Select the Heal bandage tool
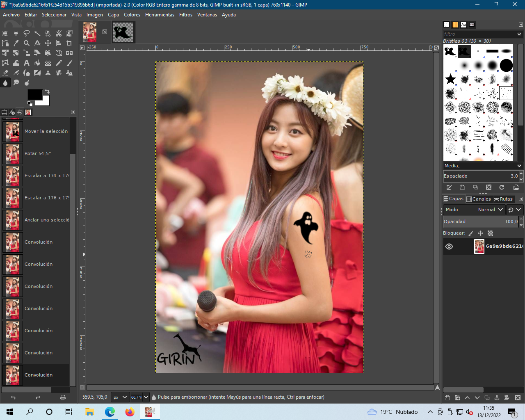This screenshot has height=420, width=525. [59, 73]
